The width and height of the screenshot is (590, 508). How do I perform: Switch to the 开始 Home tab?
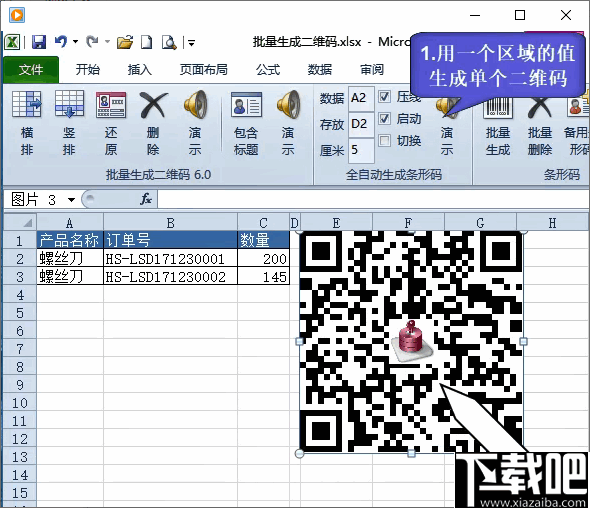point(88,70)
